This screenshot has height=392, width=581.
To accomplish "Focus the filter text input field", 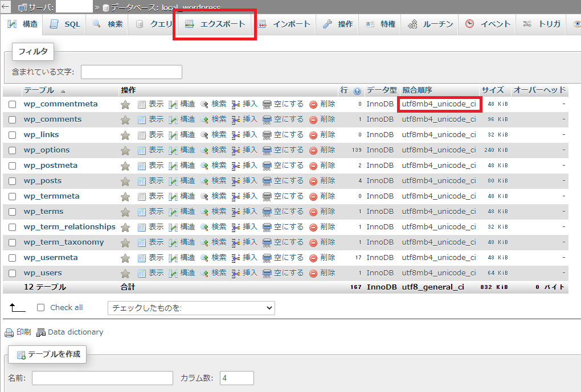I will click(131, 72).
